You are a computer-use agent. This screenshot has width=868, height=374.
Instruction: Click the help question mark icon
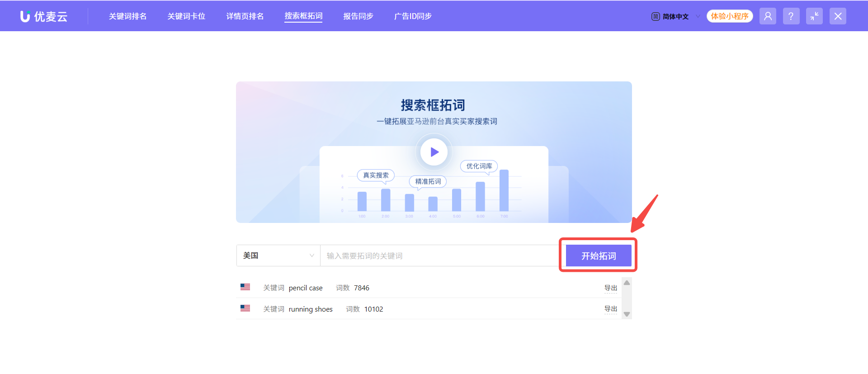click(x=791, y=16)
